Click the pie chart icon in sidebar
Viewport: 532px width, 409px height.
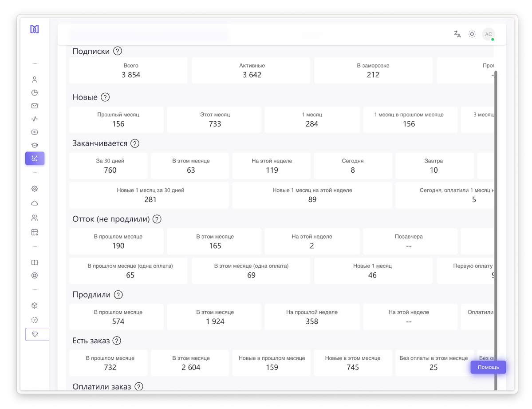[x=35, y=93]
